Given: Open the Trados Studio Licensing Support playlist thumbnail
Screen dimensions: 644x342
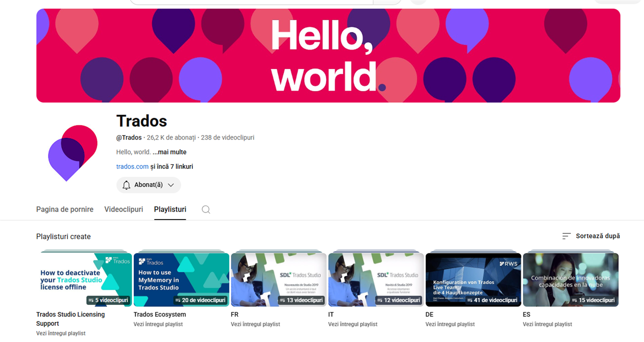Looking at the screenshot, I should pyautogui.click(x=84, y=280).
